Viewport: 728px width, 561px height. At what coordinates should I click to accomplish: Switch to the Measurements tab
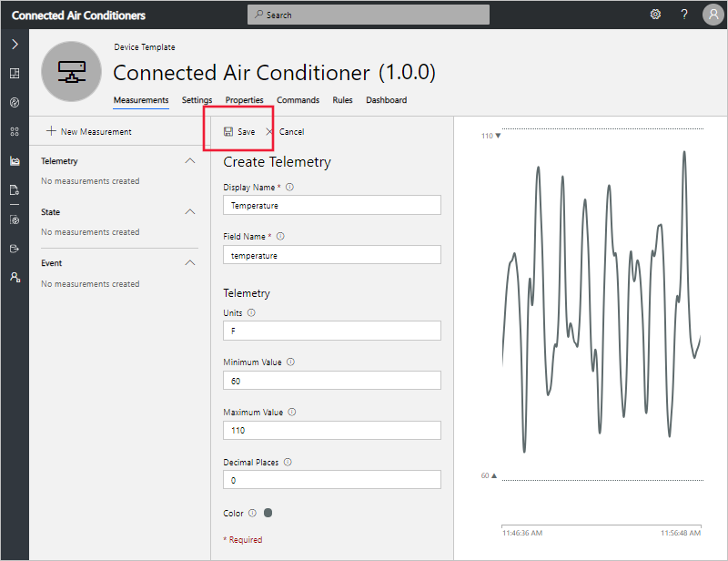click(x=141, y=100)
